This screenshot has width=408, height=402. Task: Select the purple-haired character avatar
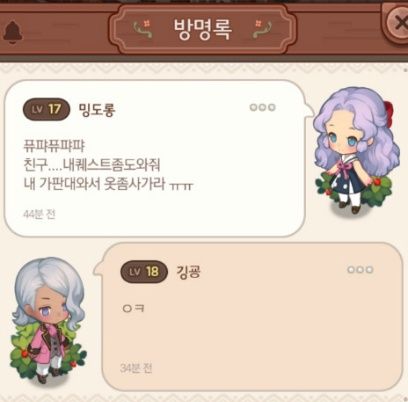click(356, 150)
